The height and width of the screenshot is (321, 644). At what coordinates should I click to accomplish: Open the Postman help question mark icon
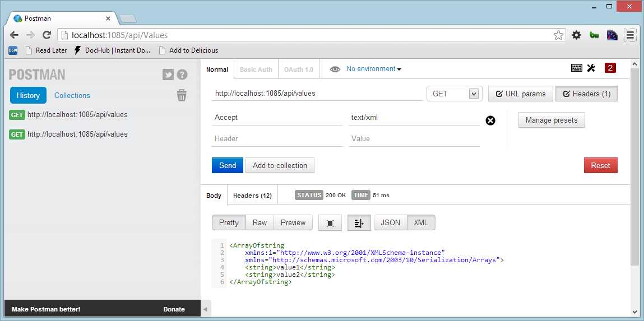[182, 75]
